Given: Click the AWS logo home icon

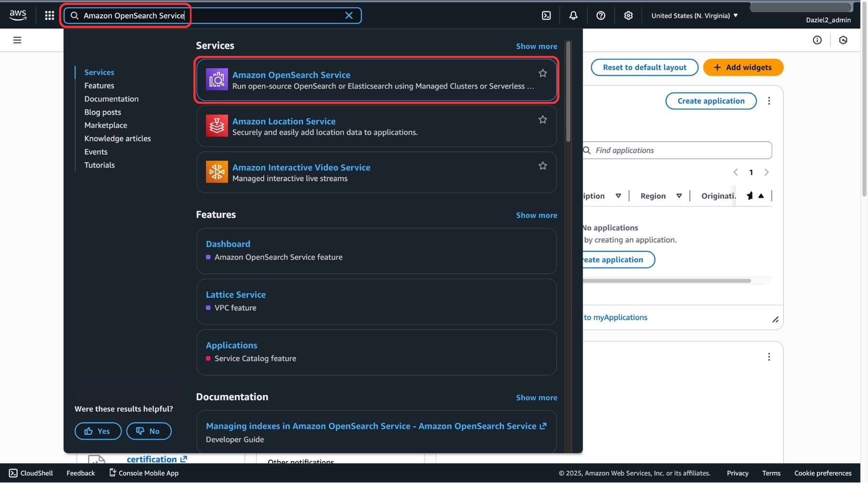Looking at the screenshot, I should click(18, 15).
